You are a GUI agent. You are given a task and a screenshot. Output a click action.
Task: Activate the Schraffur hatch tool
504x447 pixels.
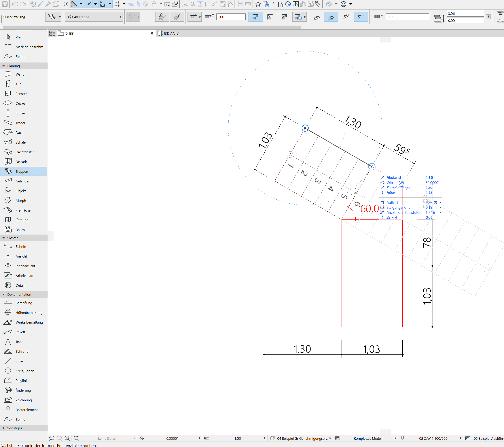point(23,352)
